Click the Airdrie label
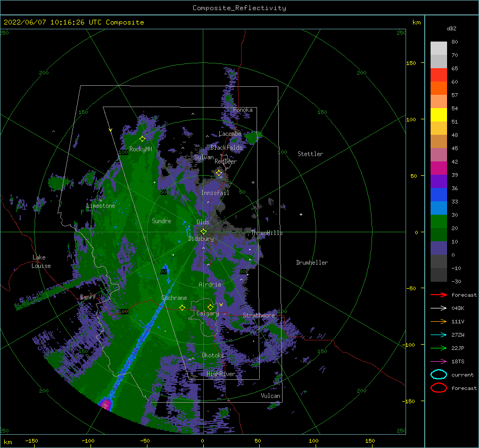The width and height of the screenshot is (479, 448). 210,284
